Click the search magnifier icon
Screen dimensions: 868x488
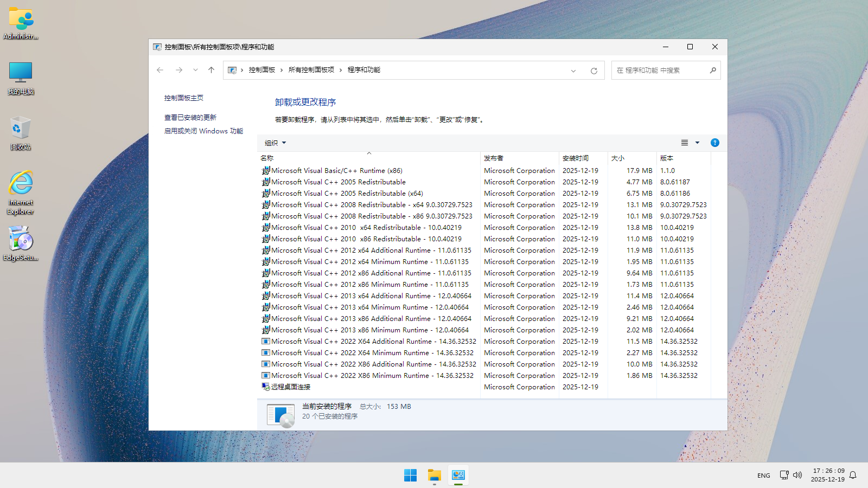click(713, 70)
